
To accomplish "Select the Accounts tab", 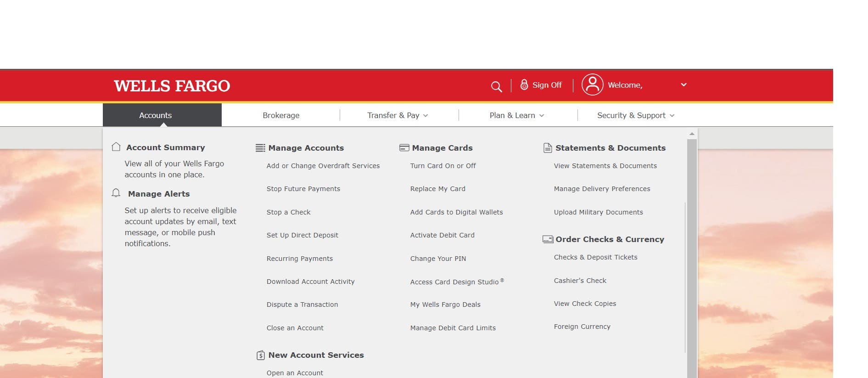I will tap(156, 115).
